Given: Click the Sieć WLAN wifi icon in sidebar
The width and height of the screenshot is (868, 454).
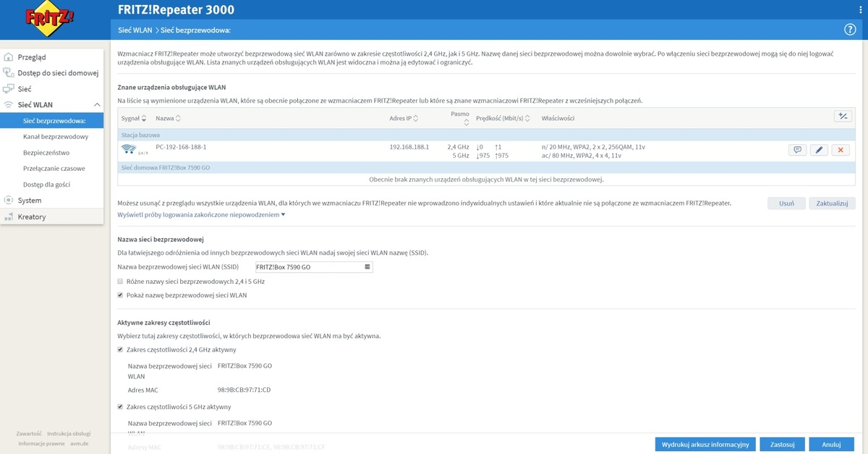Looking at the screenshot, I should [x=9, y=105].
